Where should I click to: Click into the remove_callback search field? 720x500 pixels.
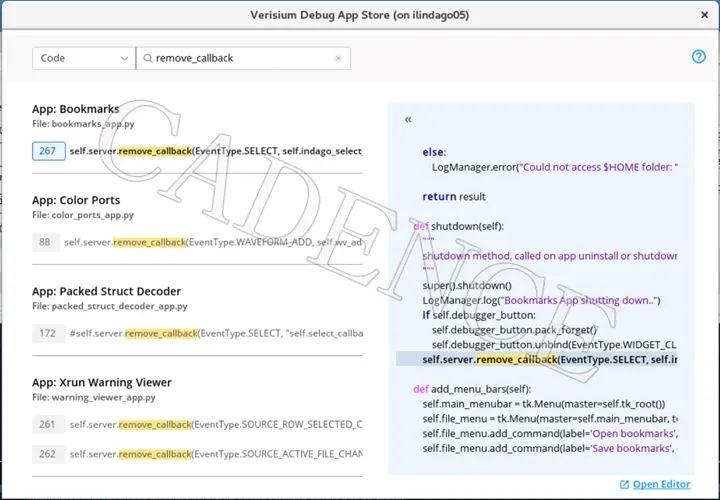click(x=240, y=58)
